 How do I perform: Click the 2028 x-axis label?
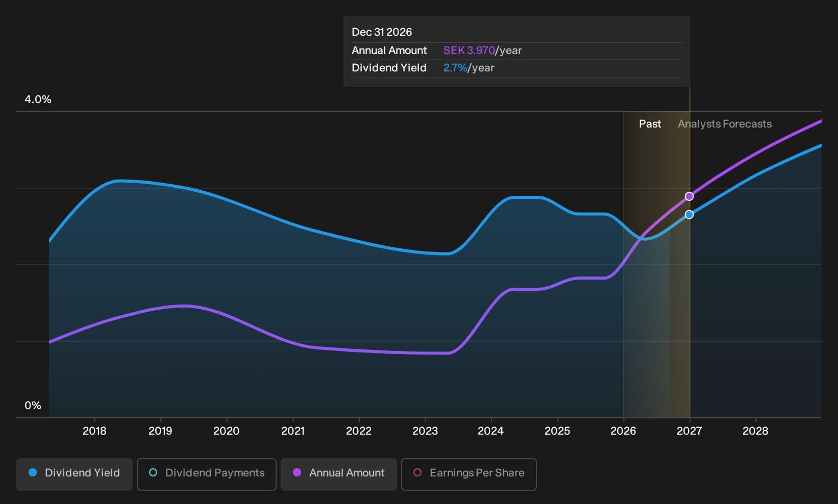point(755,431)
